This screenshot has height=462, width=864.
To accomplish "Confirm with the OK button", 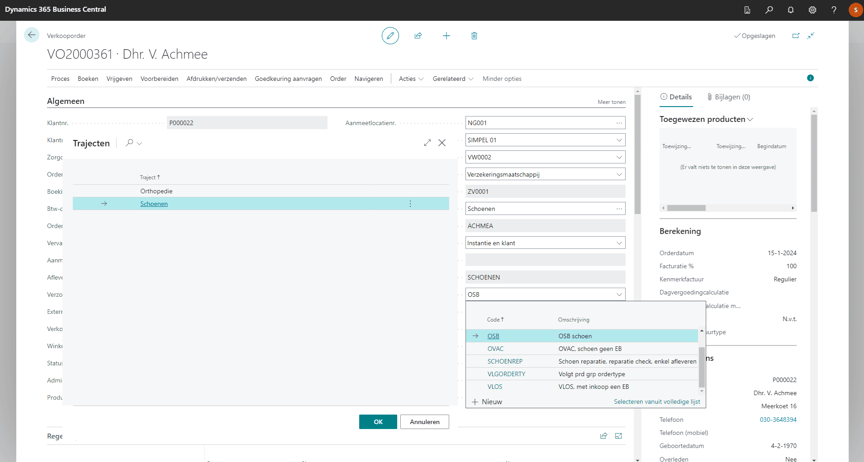I will click(x=378, y=422).
